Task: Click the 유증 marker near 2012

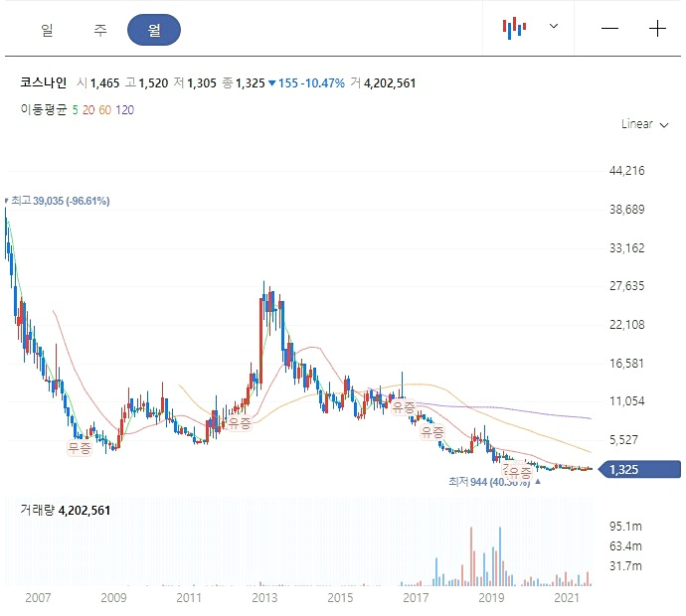Action: (x=240, y=422)
